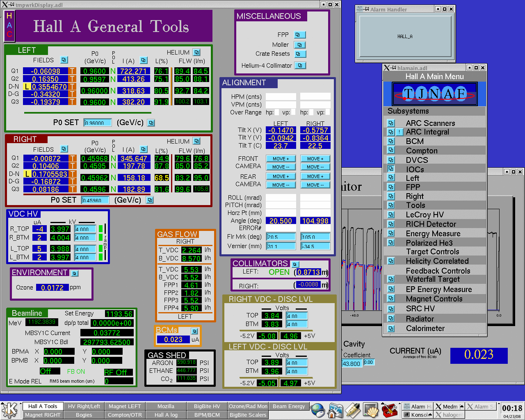Image resolution: width=525 pixels, height=420 pixels.
Task: Click the R_TOP kV setpoint field
Action: pos(85,229)
